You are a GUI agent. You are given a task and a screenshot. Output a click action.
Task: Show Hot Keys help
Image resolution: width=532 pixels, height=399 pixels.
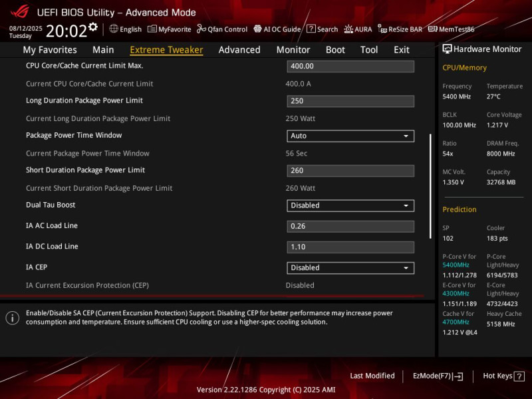coord(503,376)
